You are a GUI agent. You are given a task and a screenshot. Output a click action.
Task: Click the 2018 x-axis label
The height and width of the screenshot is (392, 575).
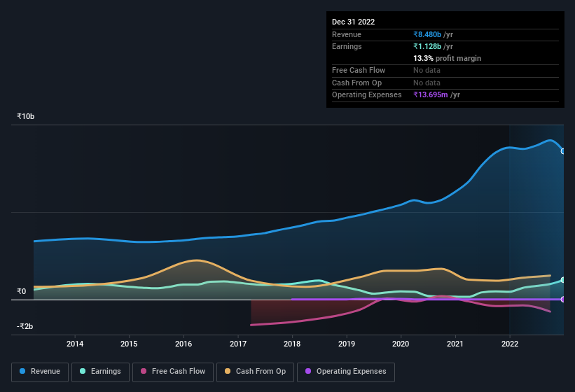click(x=292, y=344)
